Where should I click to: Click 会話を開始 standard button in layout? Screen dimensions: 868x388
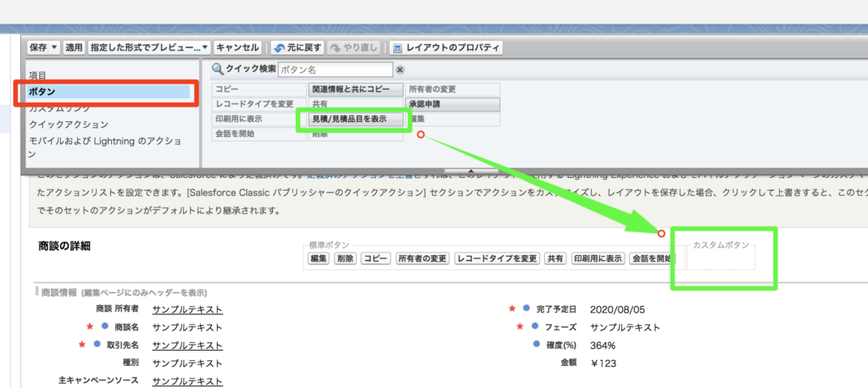pos(651,258)
